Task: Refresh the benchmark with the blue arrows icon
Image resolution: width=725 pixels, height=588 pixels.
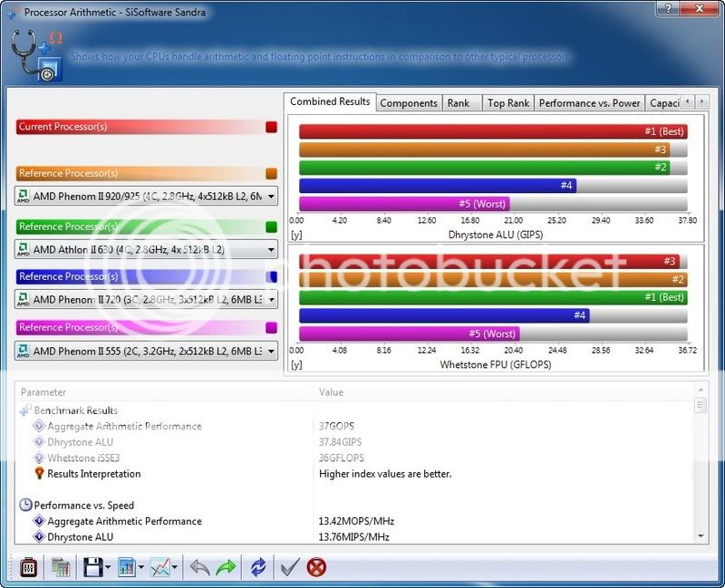Action: 258,567
